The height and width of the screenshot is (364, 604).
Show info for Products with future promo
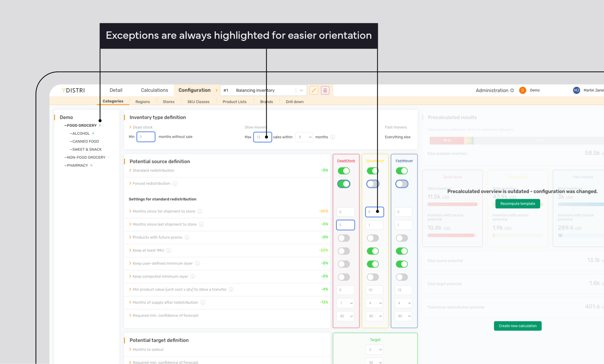click(x=187, y=237)
